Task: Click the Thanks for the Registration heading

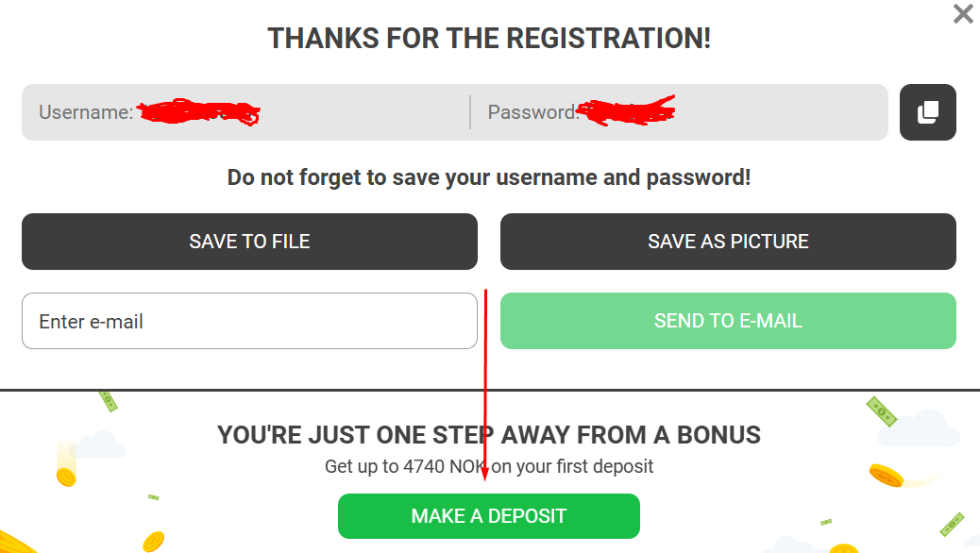Action: point(489,39)
